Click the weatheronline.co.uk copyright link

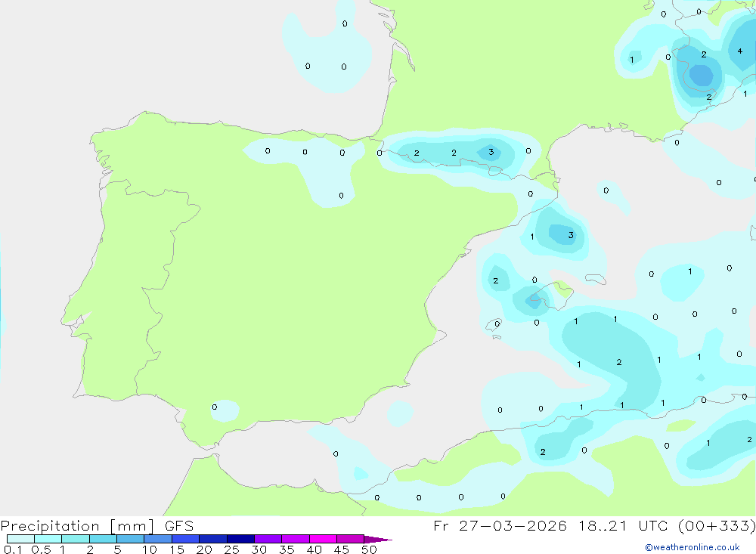pos(692,547)
